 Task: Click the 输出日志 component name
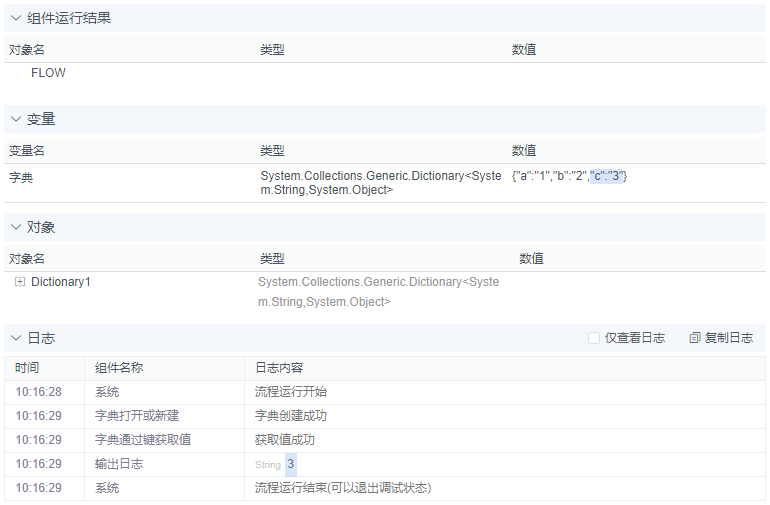119,464
